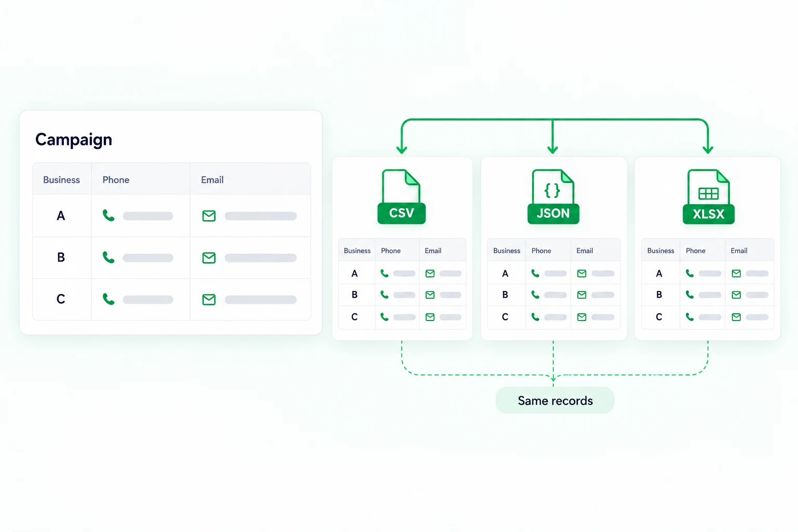Click the "Email" header in the XLSX table

[739, 250]
